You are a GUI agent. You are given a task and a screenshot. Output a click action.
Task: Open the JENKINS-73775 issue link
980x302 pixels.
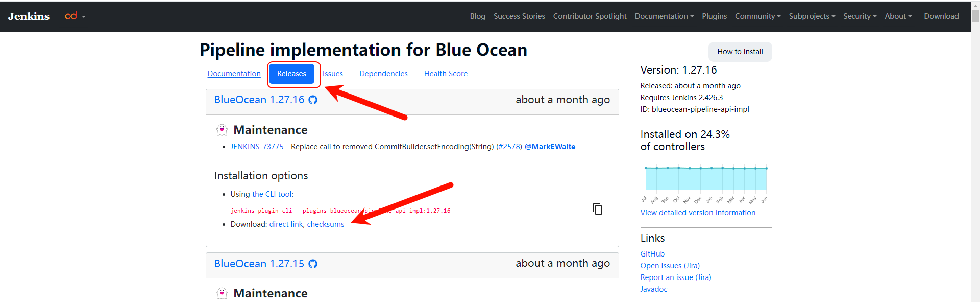click(x=257, y=147)
